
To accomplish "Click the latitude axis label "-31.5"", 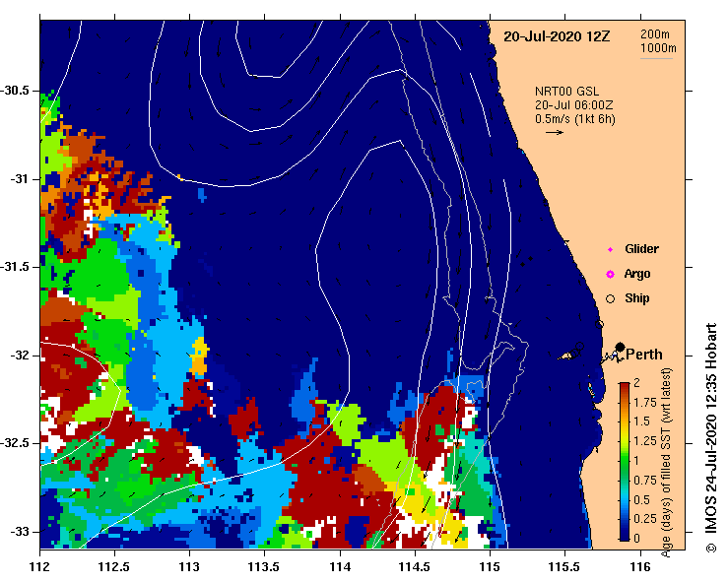I will (15, 267).
